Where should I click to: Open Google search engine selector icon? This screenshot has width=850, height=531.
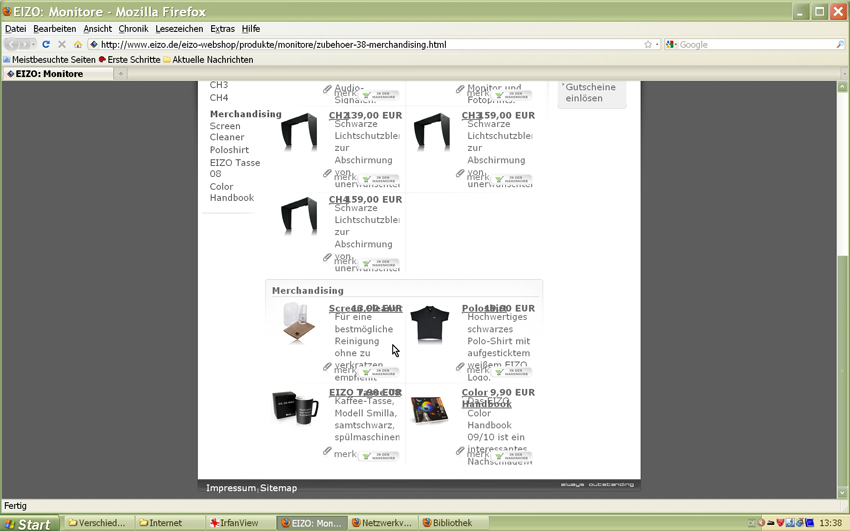tap(671, 44)
